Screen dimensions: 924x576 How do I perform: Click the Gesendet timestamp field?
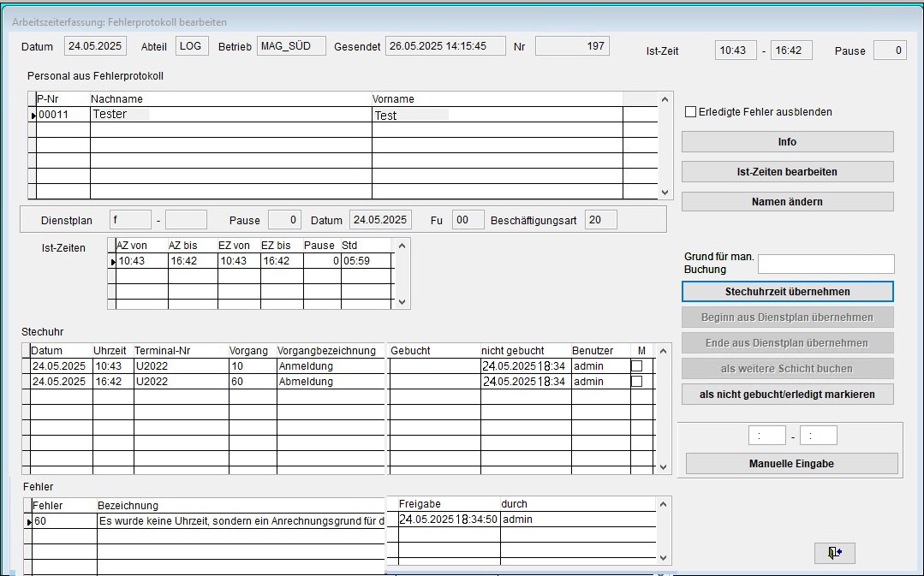445,46
